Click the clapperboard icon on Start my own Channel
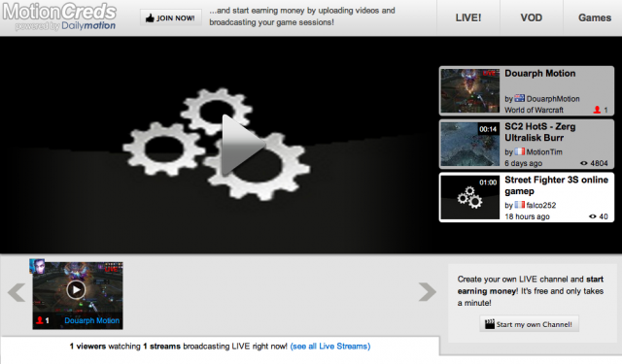The image size is (622, 364). pos(490,324)
